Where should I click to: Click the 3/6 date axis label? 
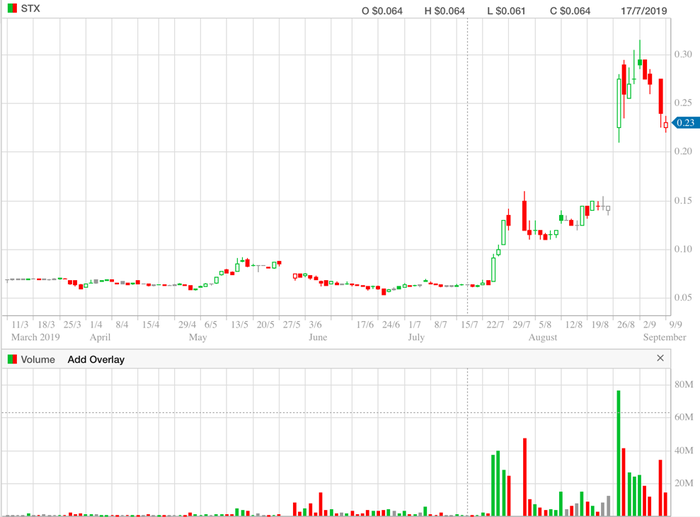click(315, 325)
